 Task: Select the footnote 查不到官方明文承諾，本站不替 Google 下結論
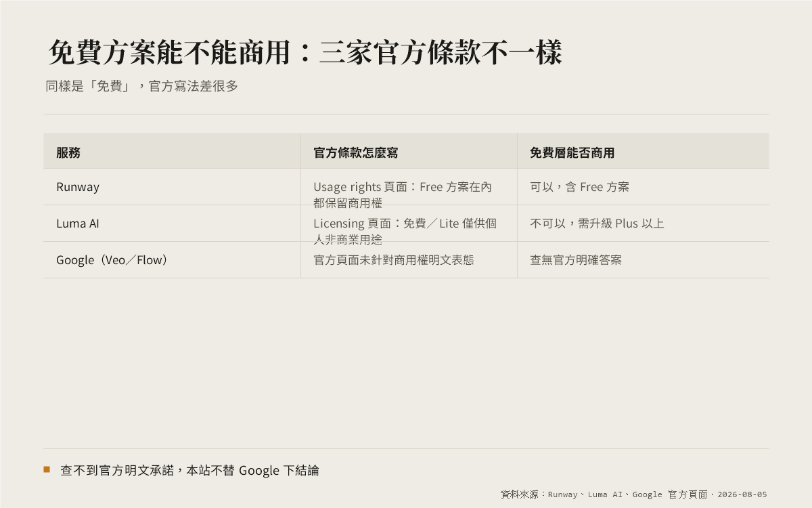[x=189, y=470]
